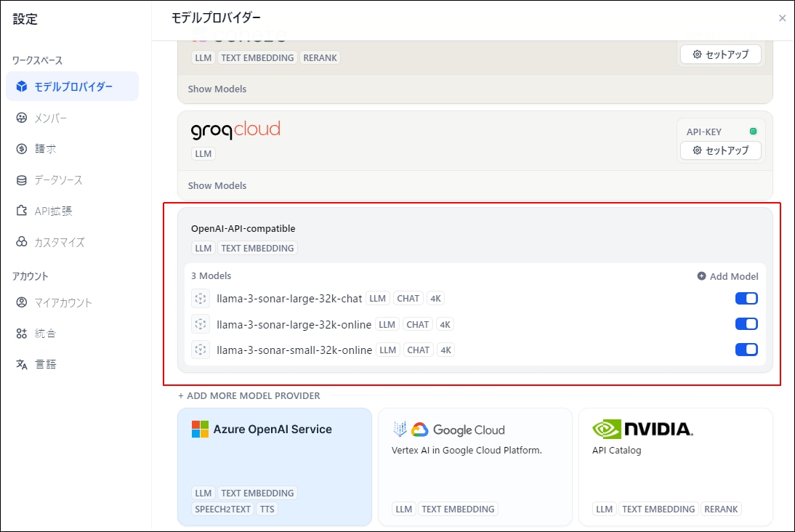The width and height of the screenshot is (795, 532).
Task: Close the settings dialog with the X
Action: (x=782, y=18)
